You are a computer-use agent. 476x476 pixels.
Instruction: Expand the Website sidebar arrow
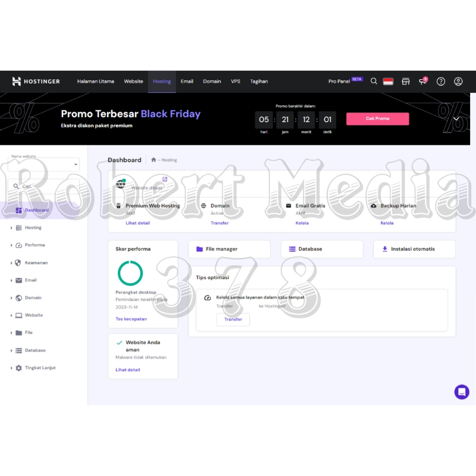coord(11,315)
